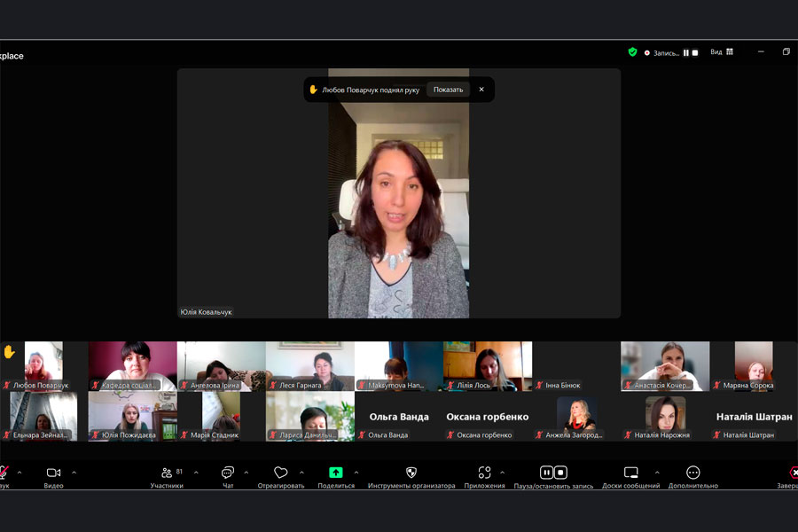
Task: Pause recording in the top bar
Action: pyautogui.click(x=686, y=52)
